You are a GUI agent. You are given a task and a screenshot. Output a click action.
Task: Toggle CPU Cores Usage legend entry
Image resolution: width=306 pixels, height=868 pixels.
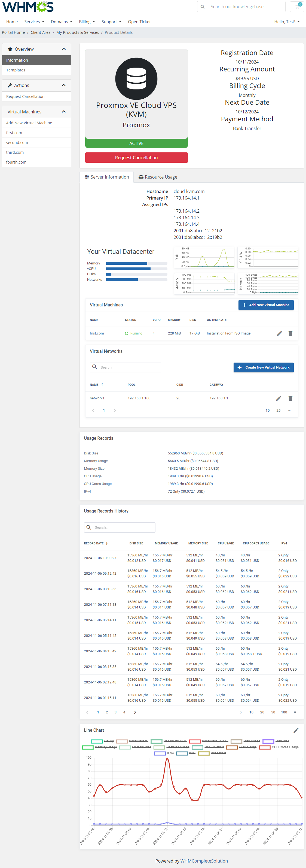[279, 747]
